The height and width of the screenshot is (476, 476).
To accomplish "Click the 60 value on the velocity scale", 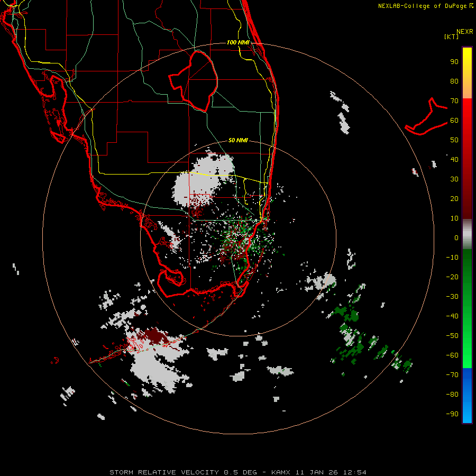I will (454, 120).
